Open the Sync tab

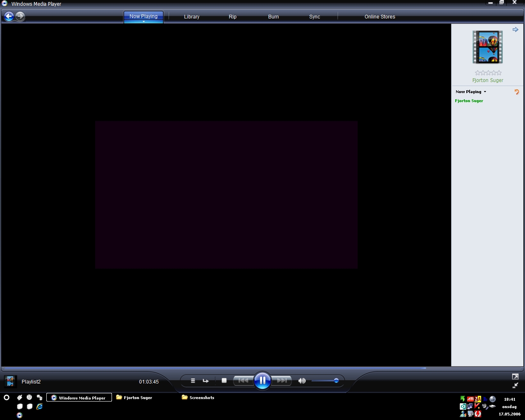tap(315, 17)
